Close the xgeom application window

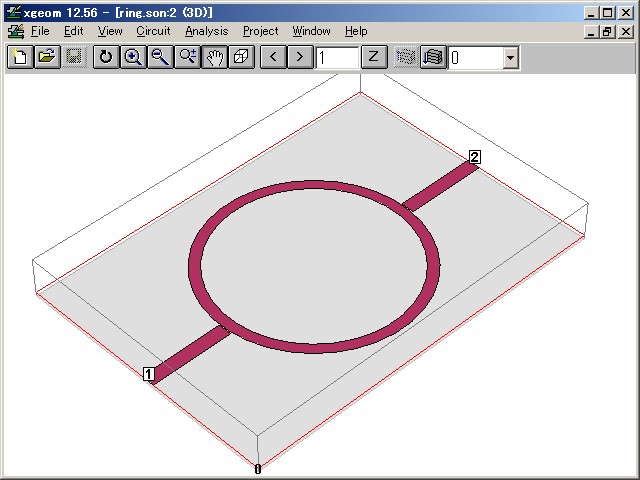[x=626, y=13]
